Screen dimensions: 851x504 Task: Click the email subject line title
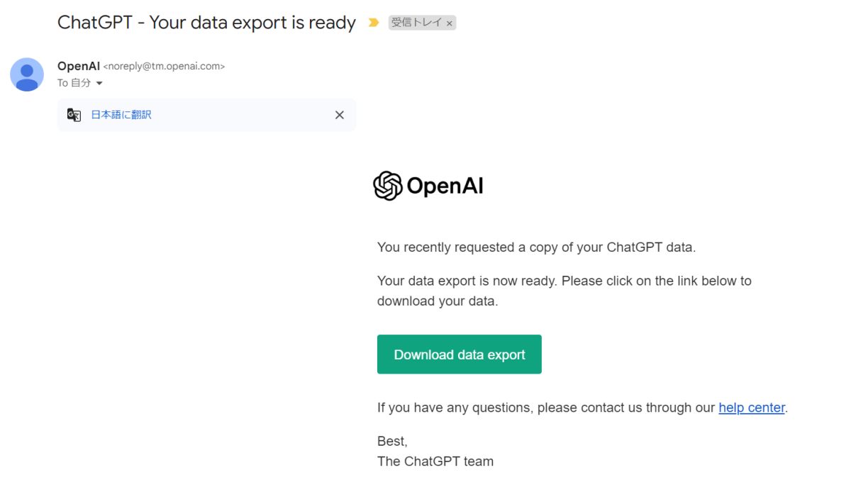click(206, 23)
